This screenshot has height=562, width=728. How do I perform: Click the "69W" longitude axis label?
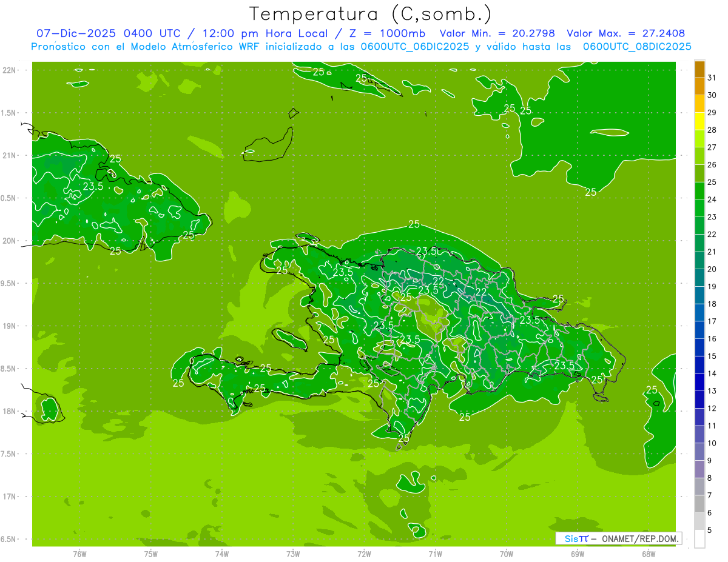577,554
